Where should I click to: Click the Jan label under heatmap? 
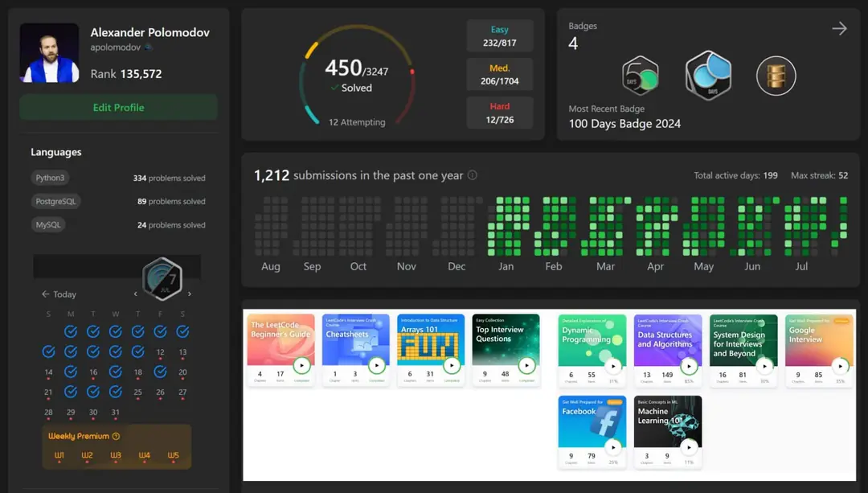(x=506, y=266)
